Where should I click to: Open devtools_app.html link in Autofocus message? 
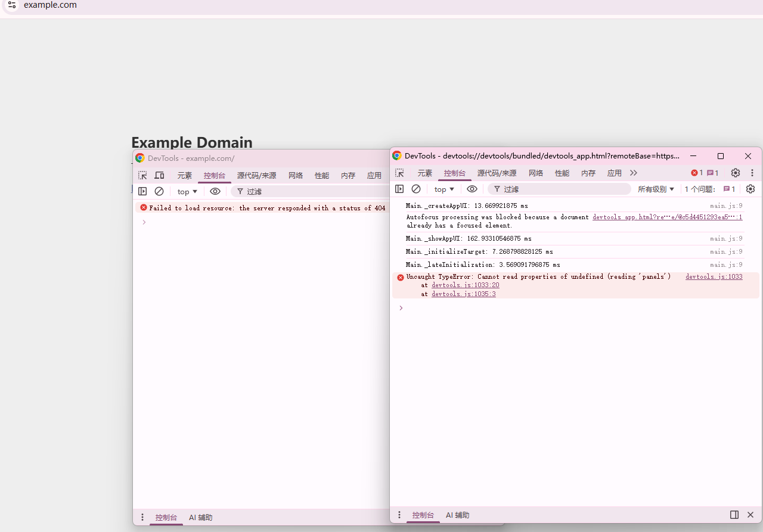(x=668, y=217)
